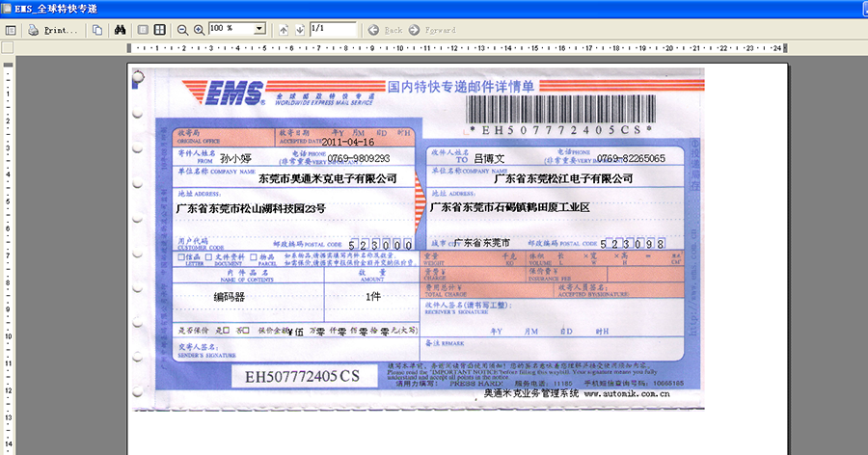Toggle the sidebar panel icon
Viewport: 868px width, 455px height.
pos(10,30)
